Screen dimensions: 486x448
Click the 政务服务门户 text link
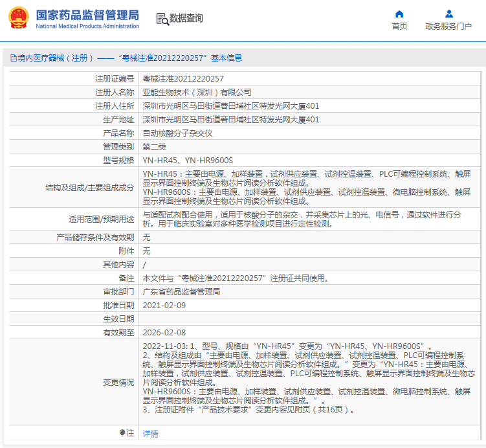448,27
